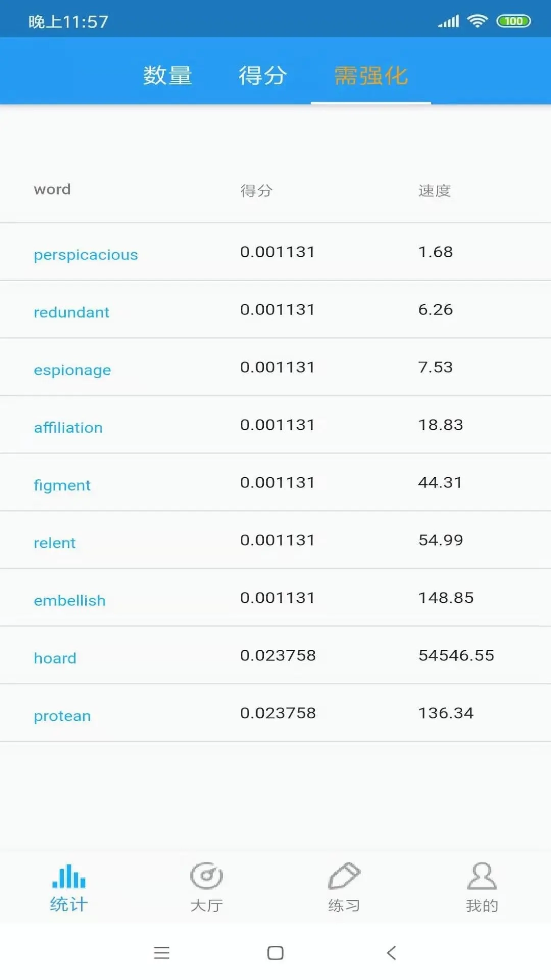Switch to the 数量 tab

(x=167, y=76)
